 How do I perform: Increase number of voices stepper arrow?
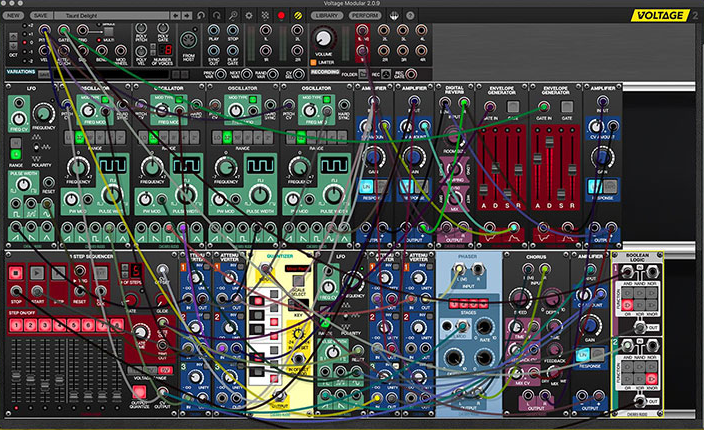pos(154,47)
